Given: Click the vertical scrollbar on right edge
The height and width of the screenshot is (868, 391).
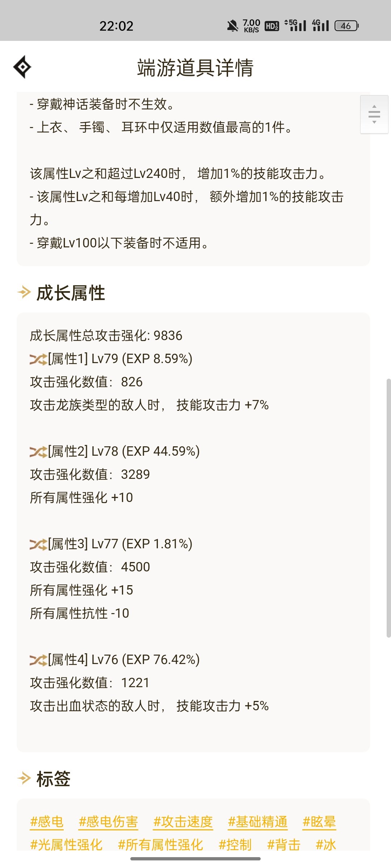Looking at the screenshot, I should coord(388,508).
